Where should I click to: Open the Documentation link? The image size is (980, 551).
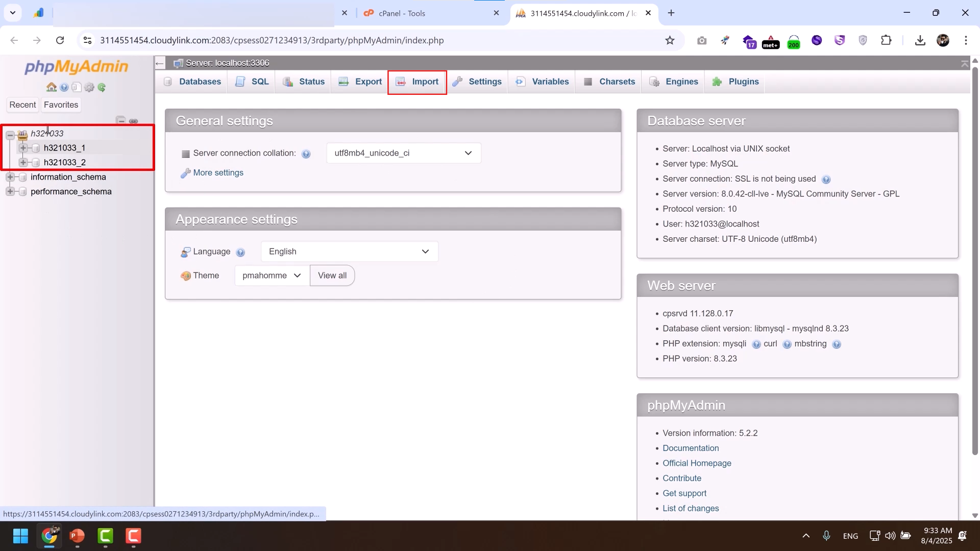coord(691,448)
